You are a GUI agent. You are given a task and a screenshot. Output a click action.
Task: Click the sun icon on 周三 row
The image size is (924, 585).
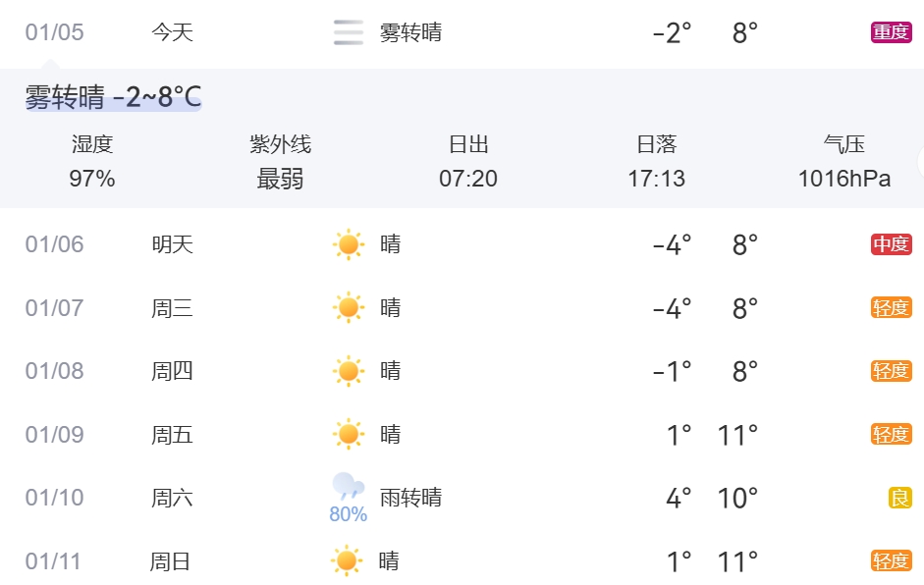349,308
